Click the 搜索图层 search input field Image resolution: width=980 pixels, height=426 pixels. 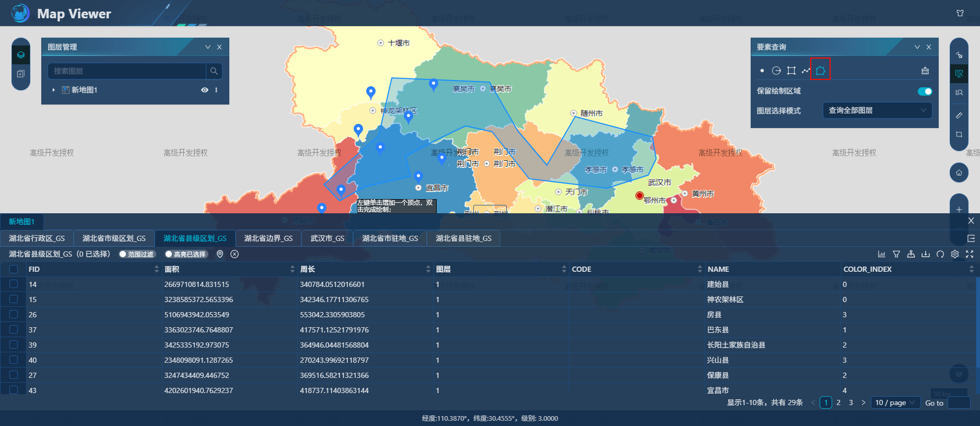(127, 71)
